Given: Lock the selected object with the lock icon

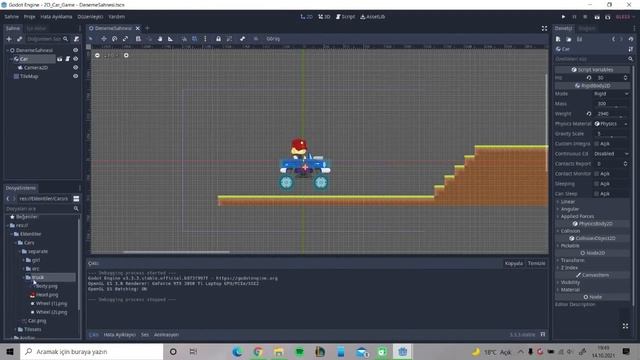Looking at the screenshot, I should coord(218,39).
